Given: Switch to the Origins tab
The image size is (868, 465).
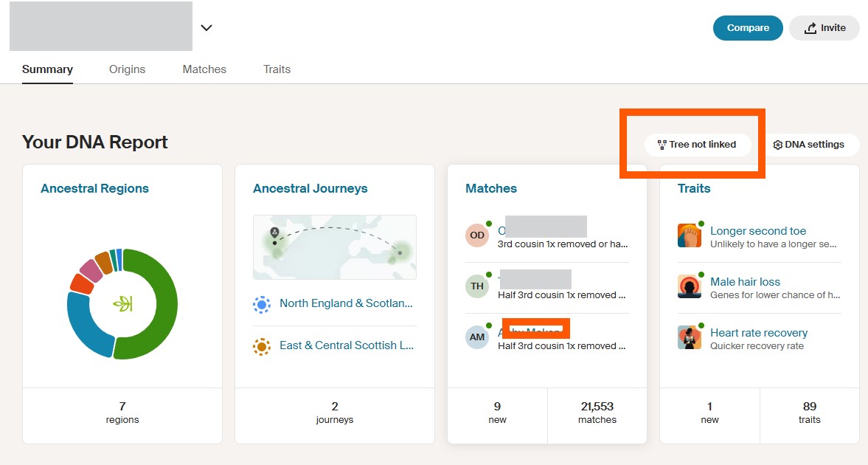Looking at the screenshot, I should 128,69.
